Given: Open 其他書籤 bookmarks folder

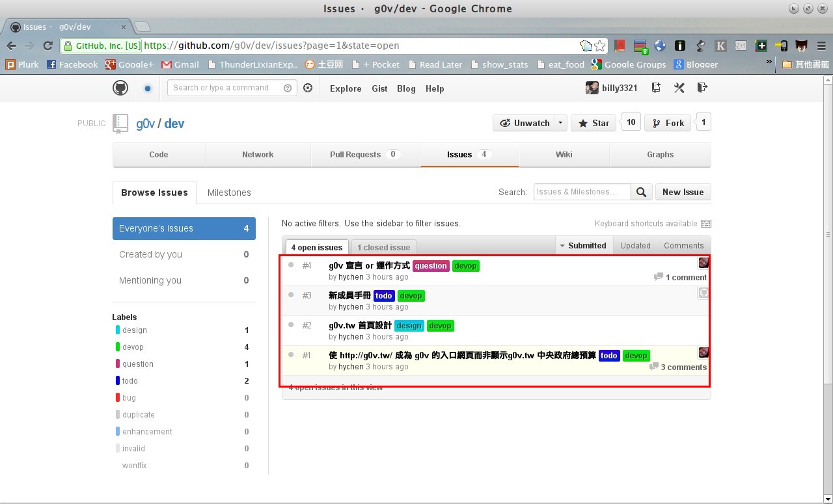Looking at the screenshot, I should (806, 64).
